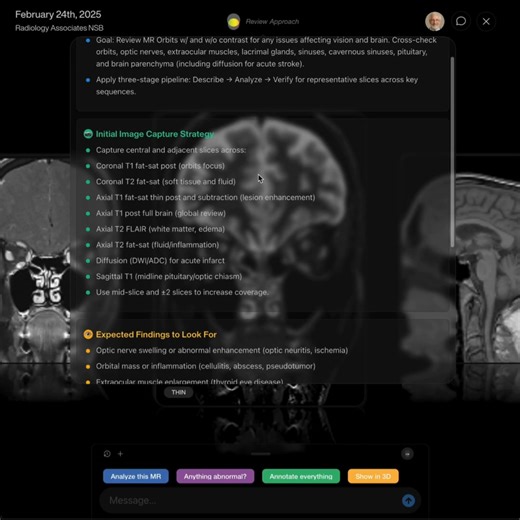Add attachment with the plus icon

click(120, 454)
